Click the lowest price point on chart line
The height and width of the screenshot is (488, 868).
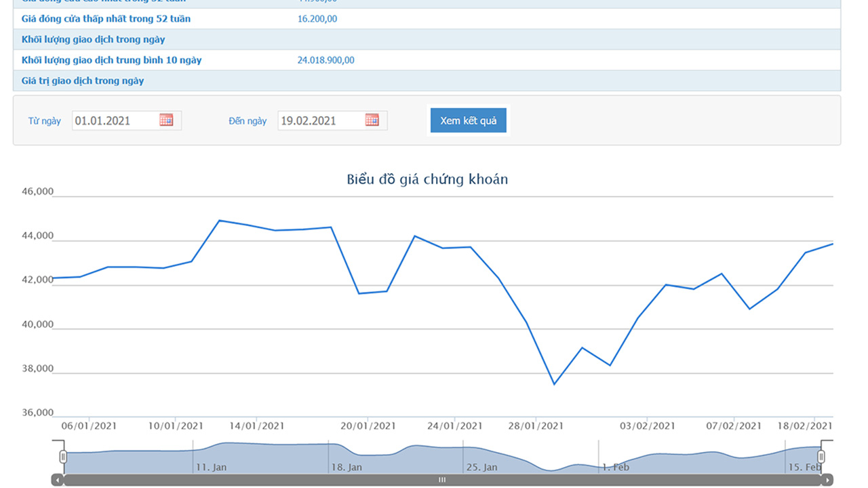[554, 384]
